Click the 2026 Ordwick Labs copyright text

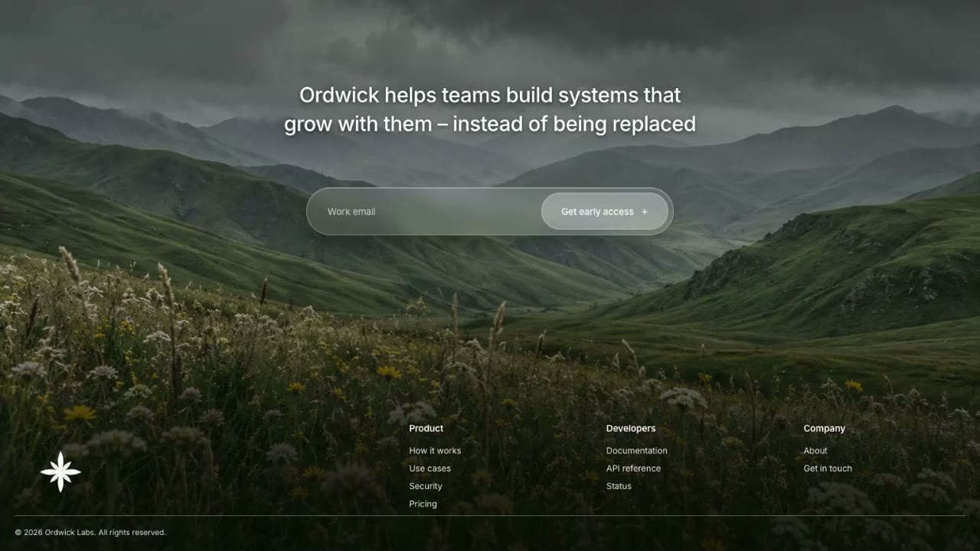(x=90, y=533)
